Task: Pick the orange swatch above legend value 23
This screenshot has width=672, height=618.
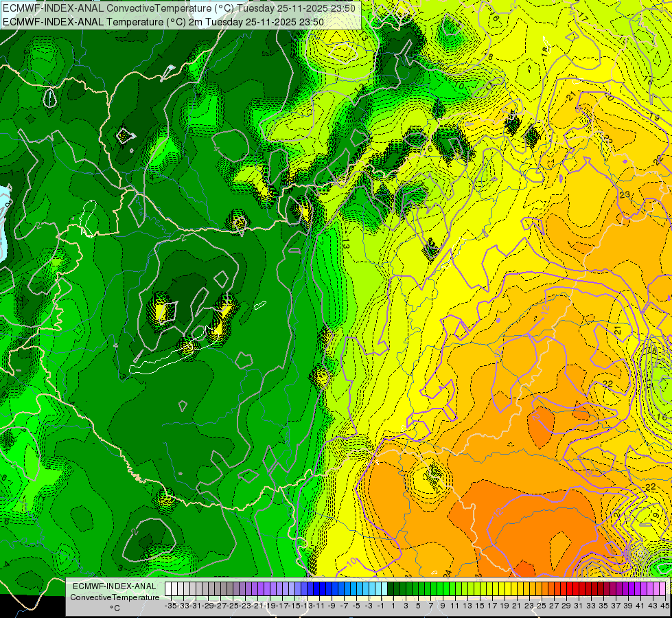Action: click(526, 589)
